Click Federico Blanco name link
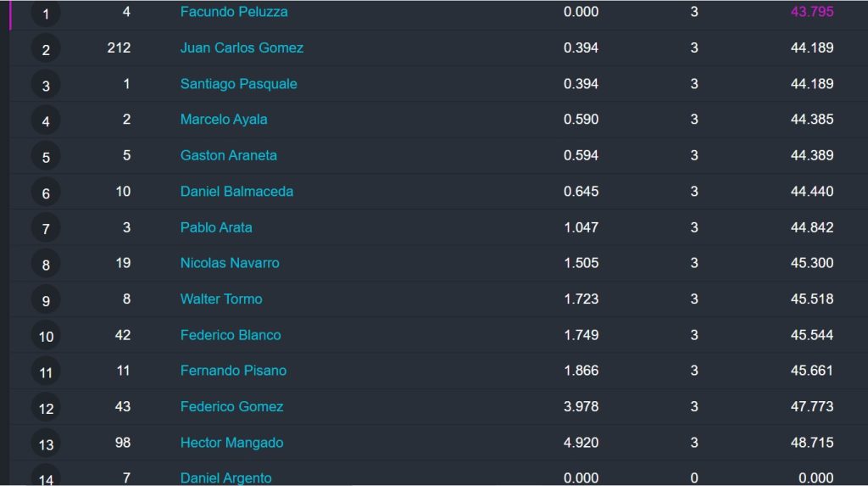 [231, 335]
